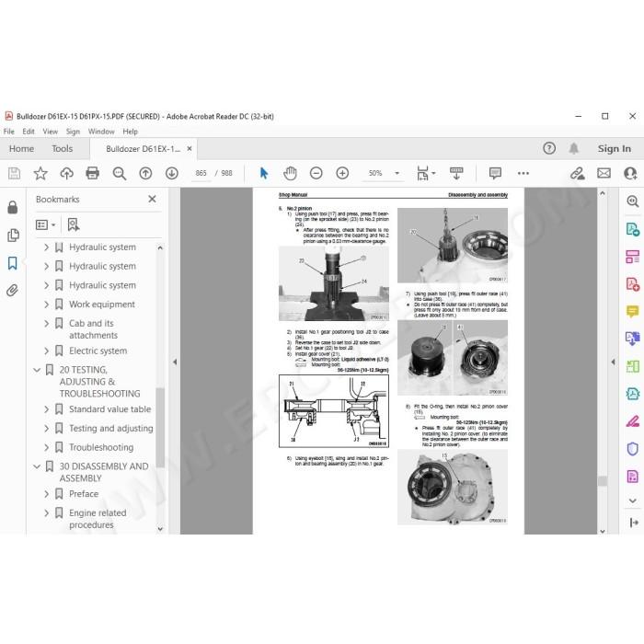Screen dimensions: 644x644
Task: Click the Fill & Sign pen icon
Action: pyautogui.click(x=633, y=421)
